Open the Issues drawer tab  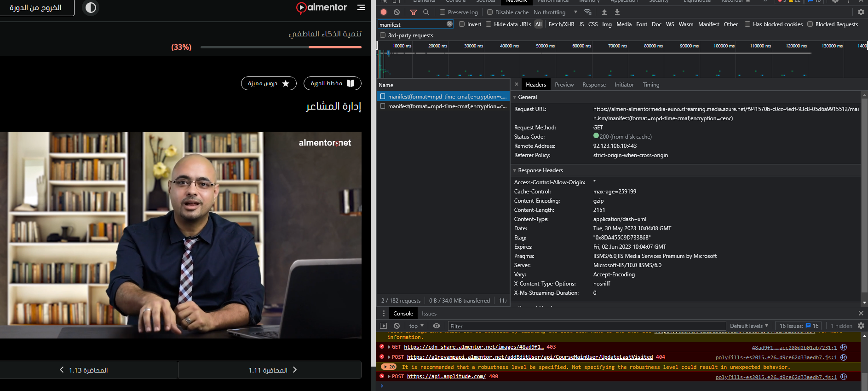pos(429,314)
